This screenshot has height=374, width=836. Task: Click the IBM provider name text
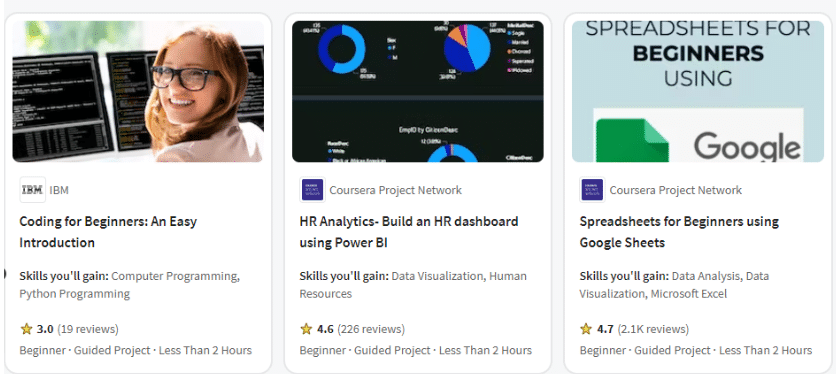pos(59,190)
